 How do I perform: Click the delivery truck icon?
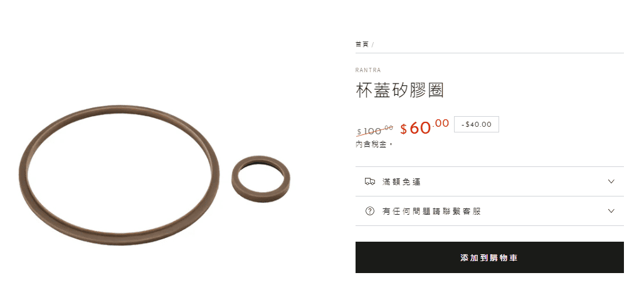[x=369, y=181]
